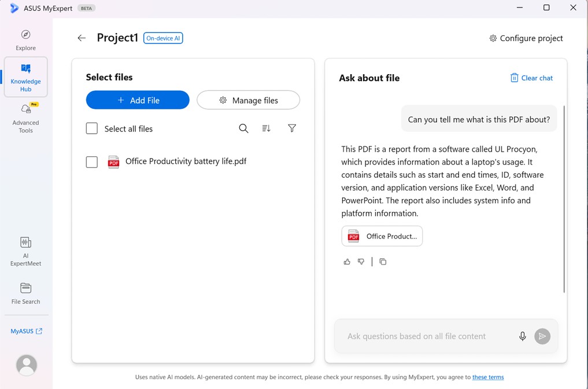This screenshot has height=389, width=588.
Task: Open the user profile avatar
Action: 27,365
